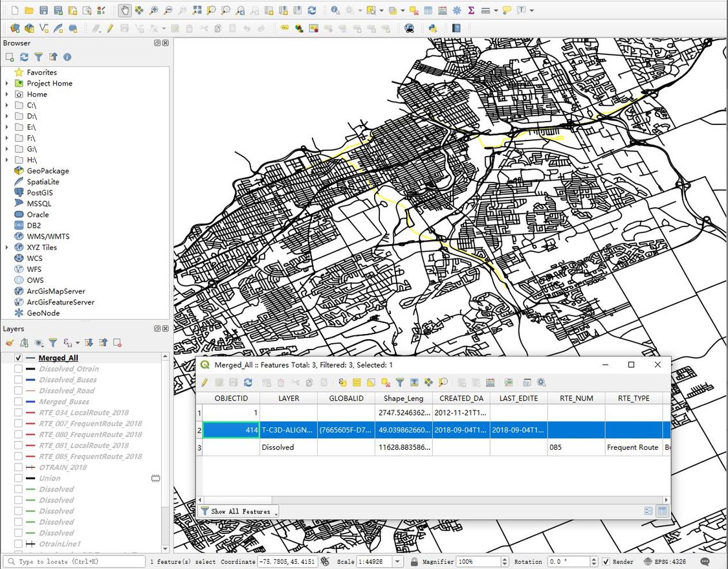Enable the Dissolved_Otrain layer checkbox
This screenshot has height=569, width=728.
point(18,369)
